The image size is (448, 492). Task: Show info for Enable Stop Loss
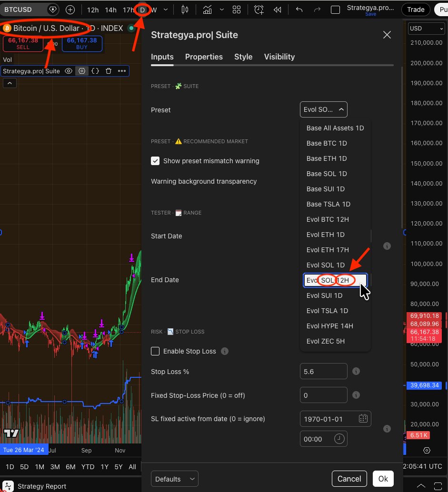point(224,351)
